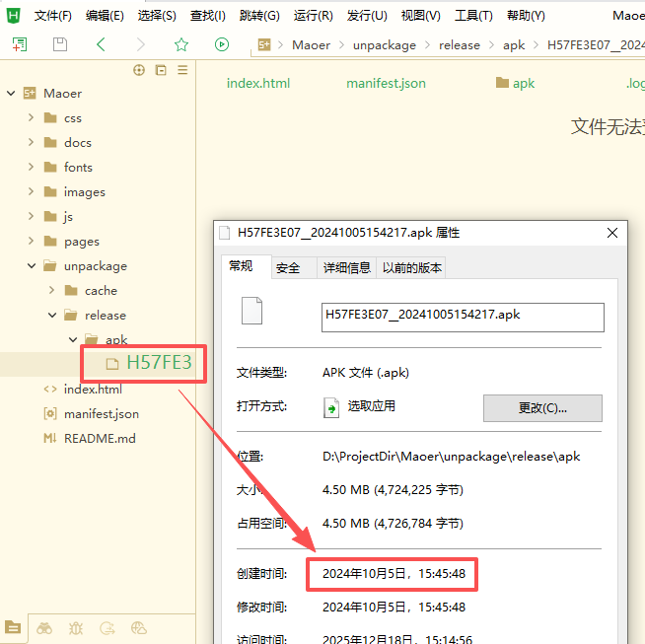This screenshot has height=644, width=645.
Task: Open index.html in the project tree
Action: (x=93, y=390)
